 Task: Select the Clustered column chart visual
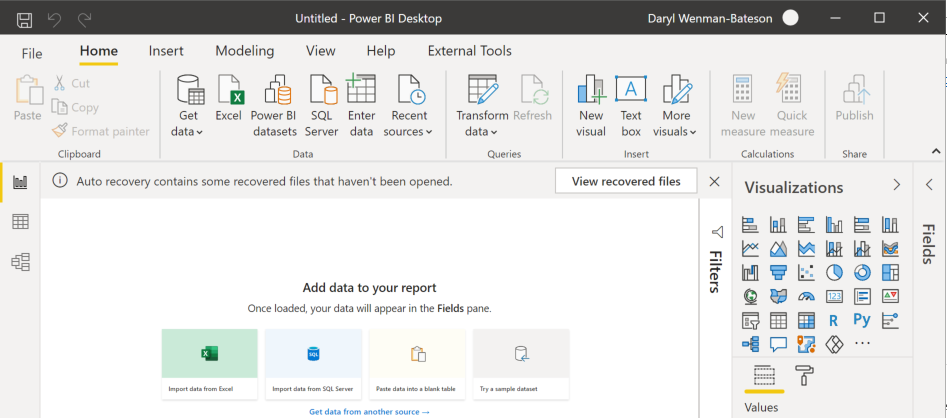pos(834,225)
